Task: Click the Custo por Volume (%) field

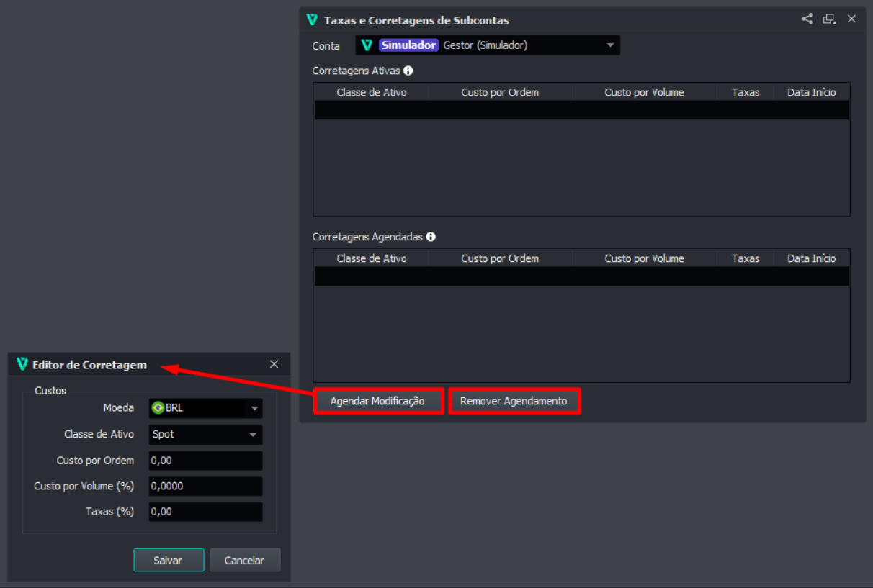Action: (205, 487)
